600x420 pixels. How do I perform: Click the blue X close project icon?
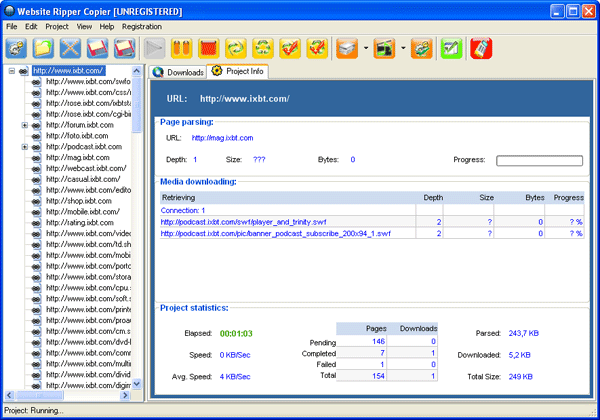coord(70,48)
